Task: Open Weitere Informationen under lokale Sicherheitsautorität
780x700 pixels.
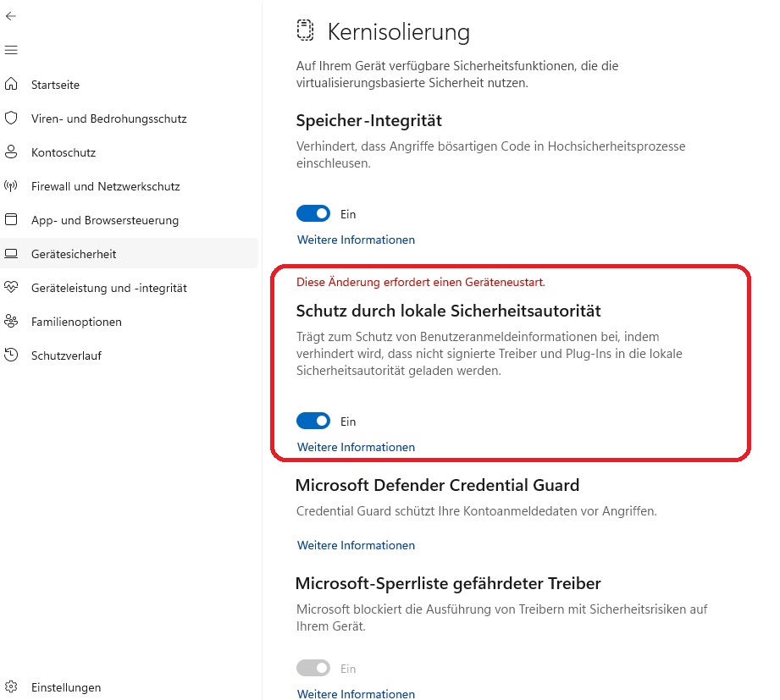Action: (x=356, y=447)
